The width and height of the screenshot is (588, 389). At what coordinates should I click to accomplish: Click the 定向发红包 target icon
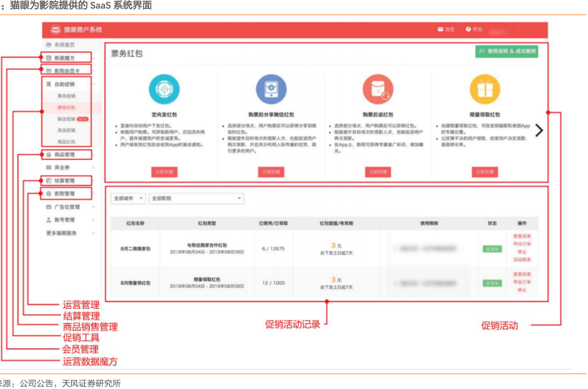(163, 89)
